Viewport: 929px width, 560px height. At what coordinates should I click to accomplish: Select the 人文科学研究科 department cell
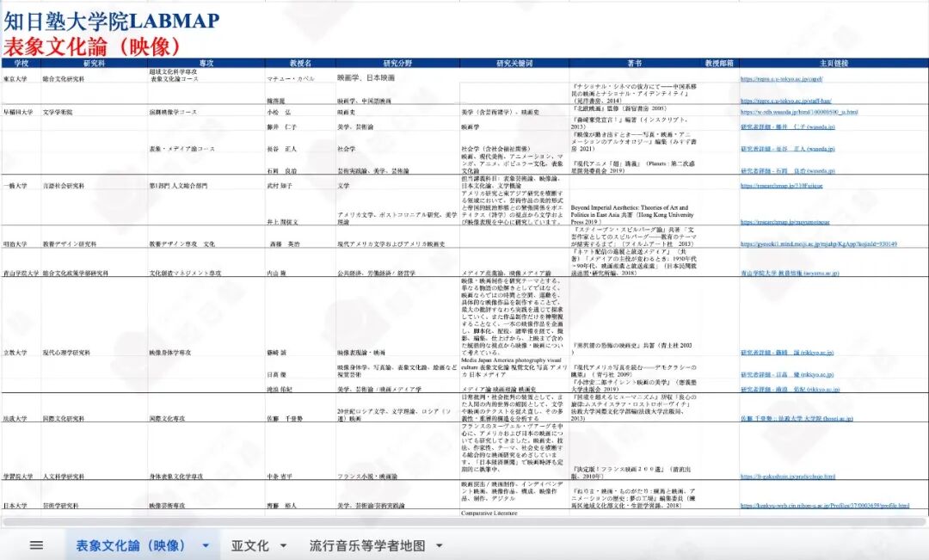coord(64,477)
